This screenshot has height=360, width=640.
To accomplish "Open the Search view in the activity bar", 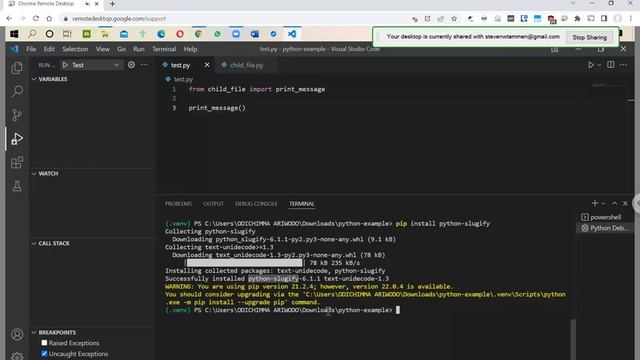I will click(17, 91).
